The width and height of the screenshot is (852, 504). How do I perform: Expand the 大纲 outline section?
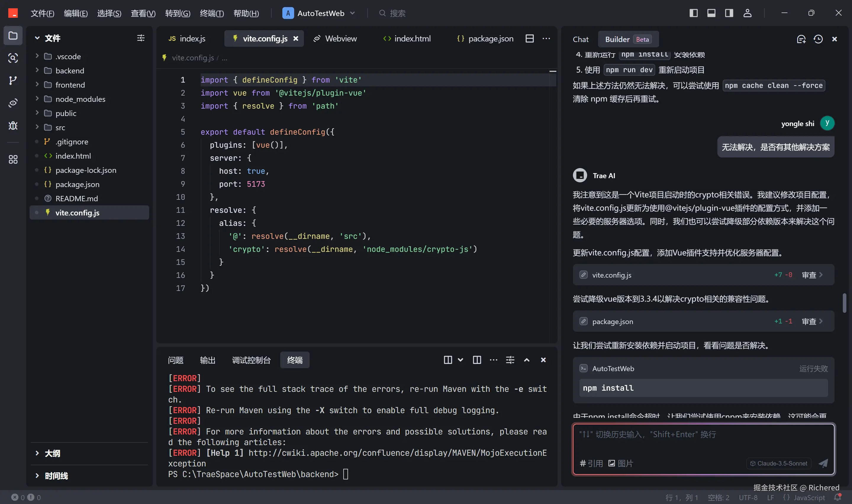pos(53,453)
